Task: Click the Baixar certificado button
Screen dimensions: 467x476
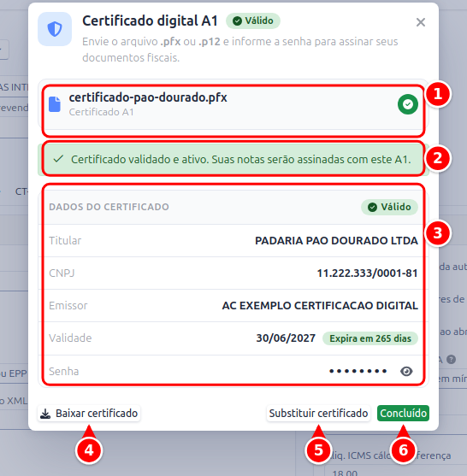Action: 89,413
